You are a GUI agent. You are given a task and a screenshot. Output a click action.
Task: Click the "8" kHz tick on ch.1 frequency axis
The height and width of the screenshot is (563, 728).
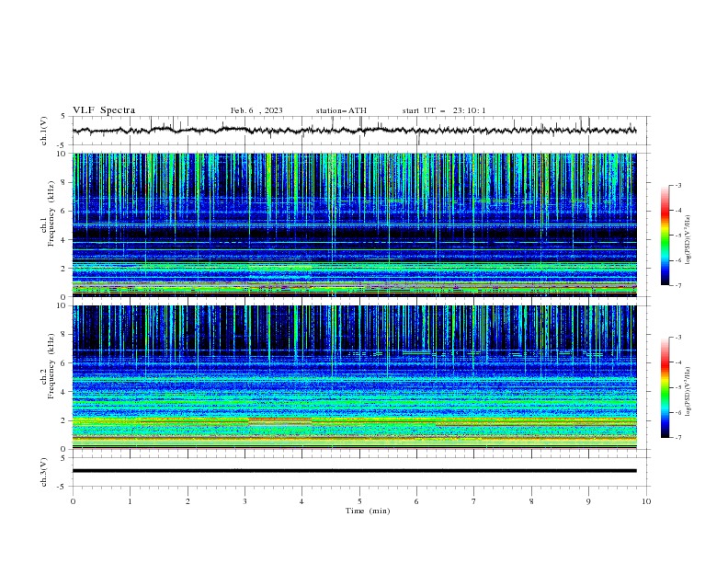[65, 182]
